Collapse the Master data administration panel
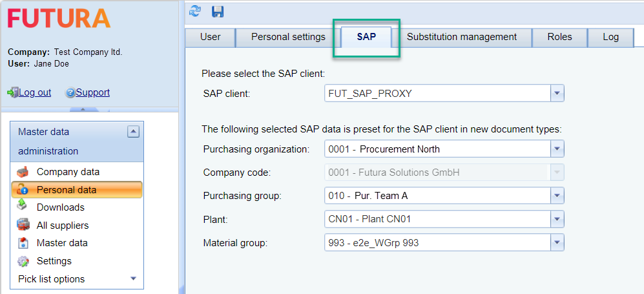The height and width of the screenshot is (294, 644). (133, 132)
